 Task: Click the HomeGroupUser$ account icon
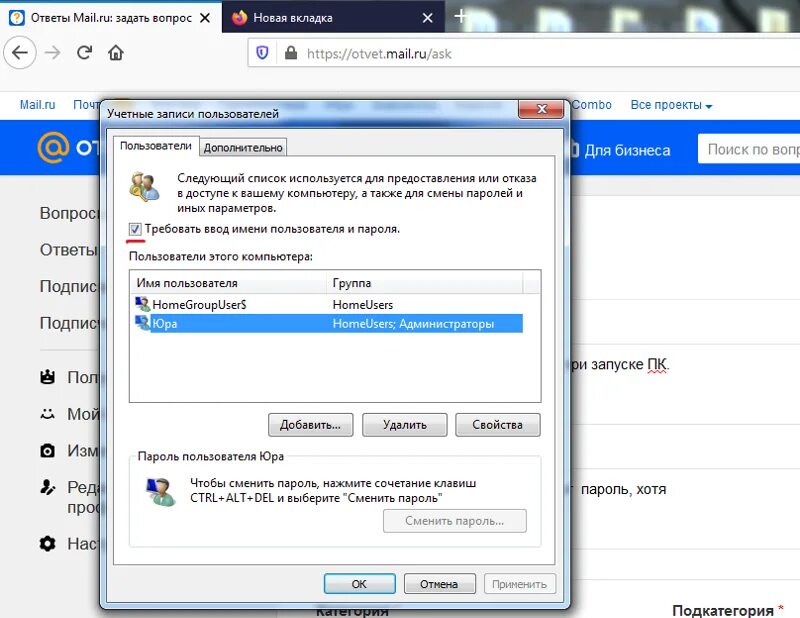coord(142,304)
